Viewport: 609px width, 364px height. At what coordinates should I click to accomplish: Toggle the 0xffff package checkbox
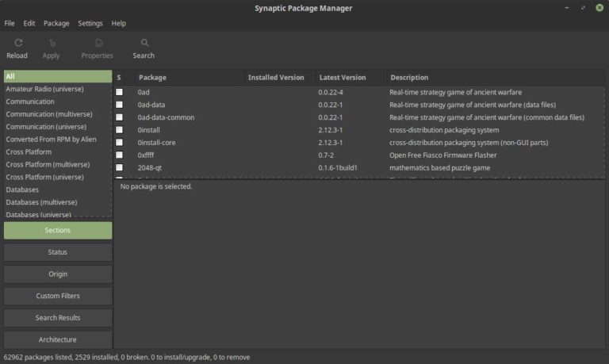click(x=119, y=155)
